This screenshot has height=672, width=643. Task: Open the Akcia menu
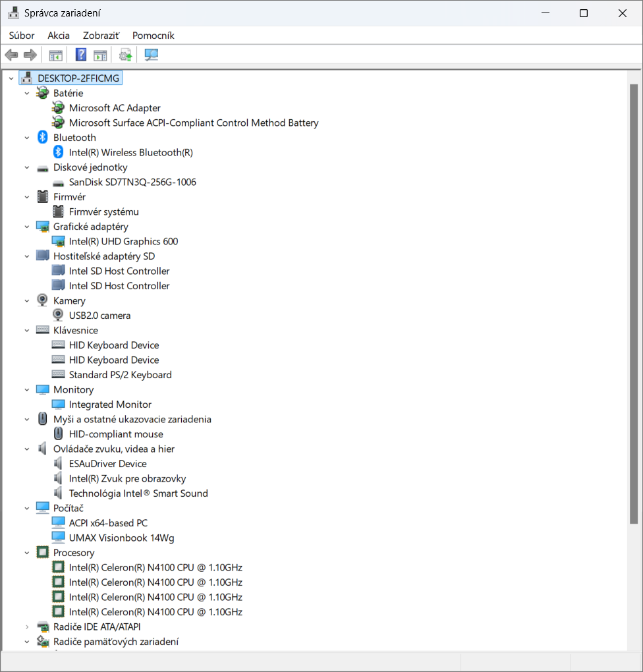(x=59, y=36)
